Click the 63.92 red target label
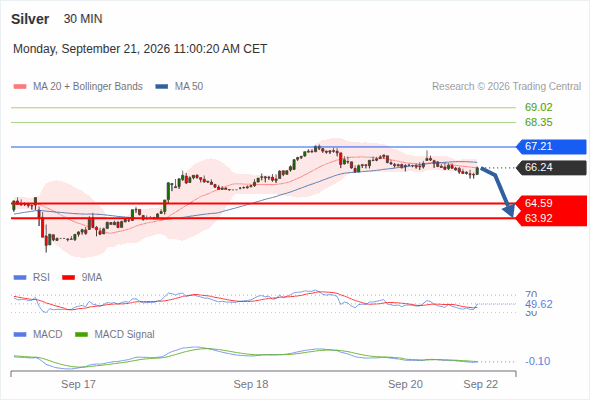 [x=538, y=218]
